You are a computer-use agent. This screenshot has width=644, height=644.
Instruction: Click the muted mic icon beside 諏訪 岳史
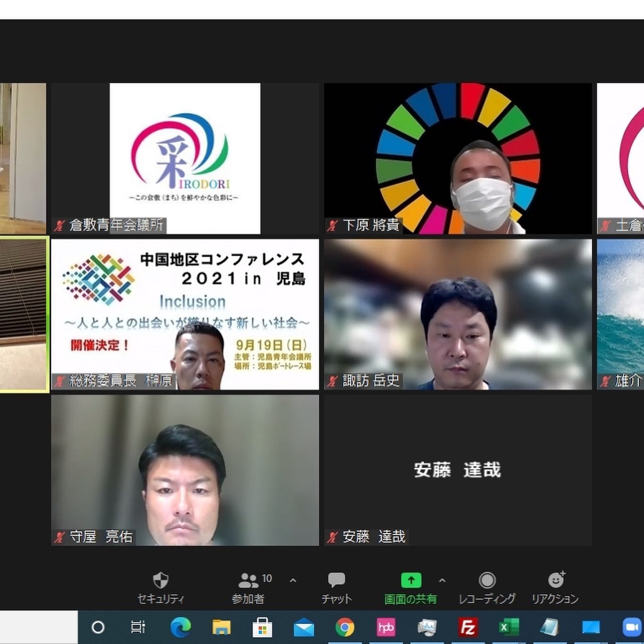click(x=333, y=381)
